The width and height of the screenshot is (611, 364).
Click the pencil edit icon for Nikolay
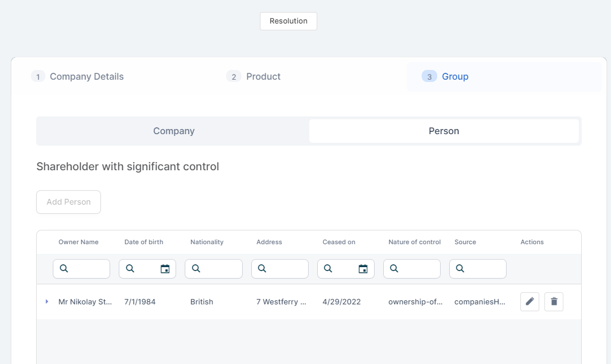[530, 302]
